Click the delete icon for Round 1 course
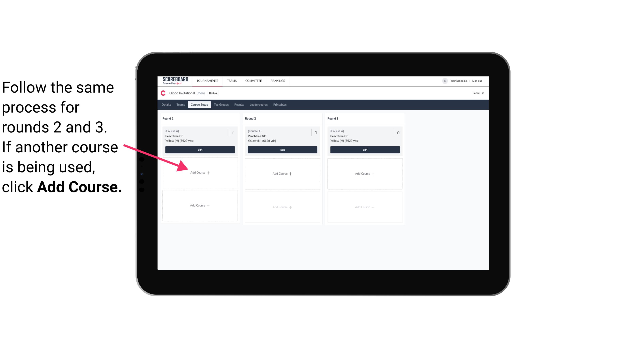This screenshot has height=346, width=644. [233, 132]
